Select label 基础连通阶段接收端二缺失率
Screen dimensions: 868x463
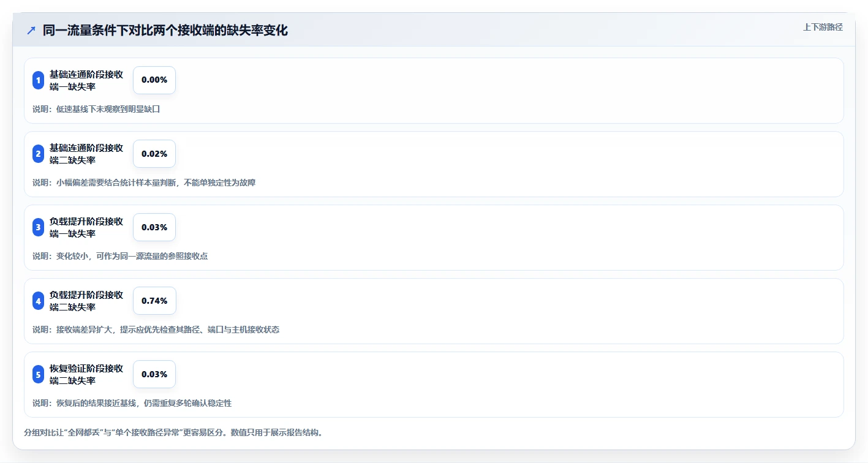[86, 154]
